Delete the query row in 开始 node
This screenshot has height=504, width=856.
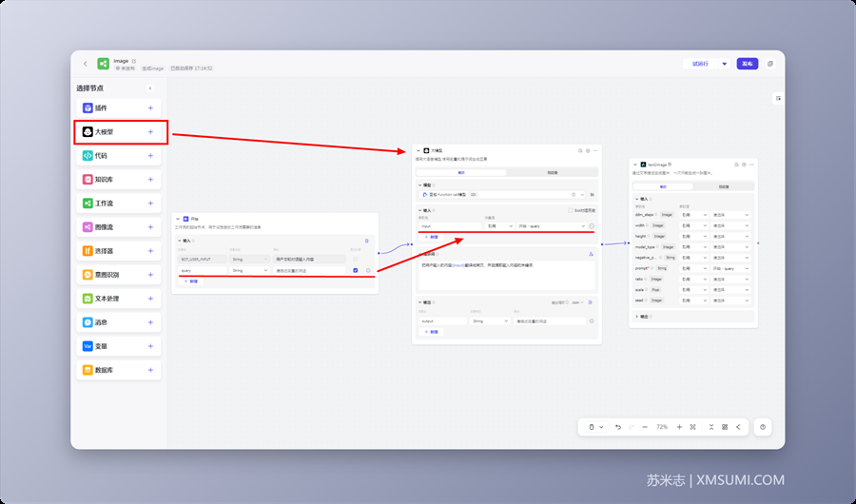[368, 270]
